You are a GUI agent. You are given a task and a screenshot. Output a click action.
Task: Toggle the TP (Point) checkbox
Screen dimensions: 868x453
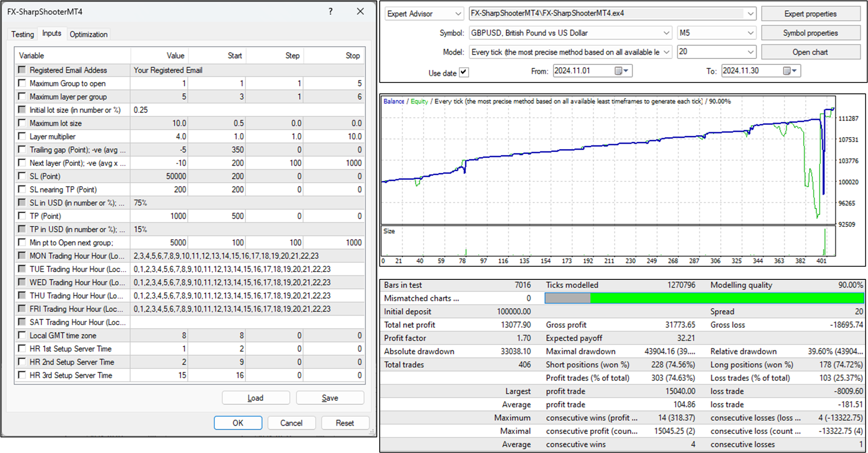tap(22, 216)
